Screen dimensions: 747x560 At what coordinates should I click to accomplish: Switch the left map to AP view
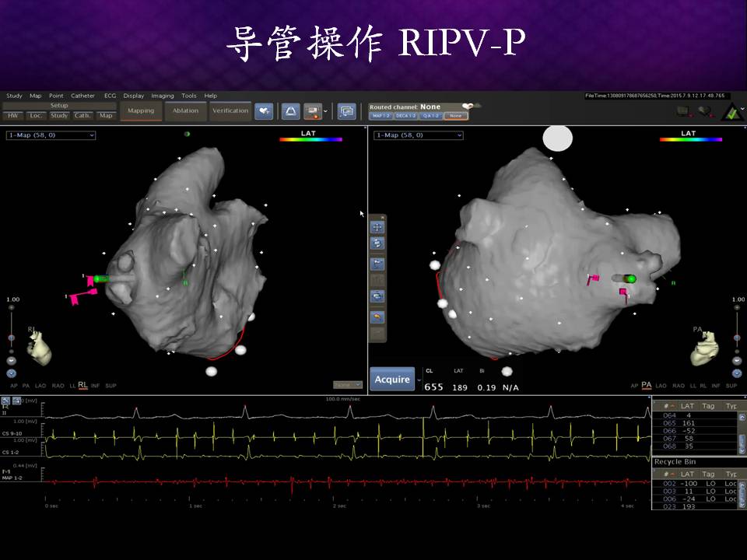[x=14, y=385]
